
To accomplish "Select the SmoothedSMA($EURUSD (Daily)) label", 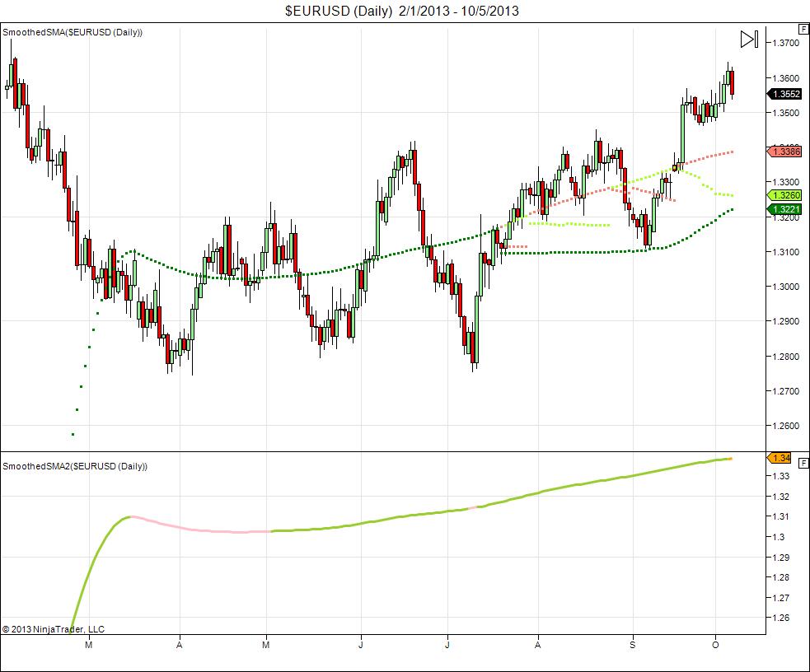I will click(x=73, y=32).
